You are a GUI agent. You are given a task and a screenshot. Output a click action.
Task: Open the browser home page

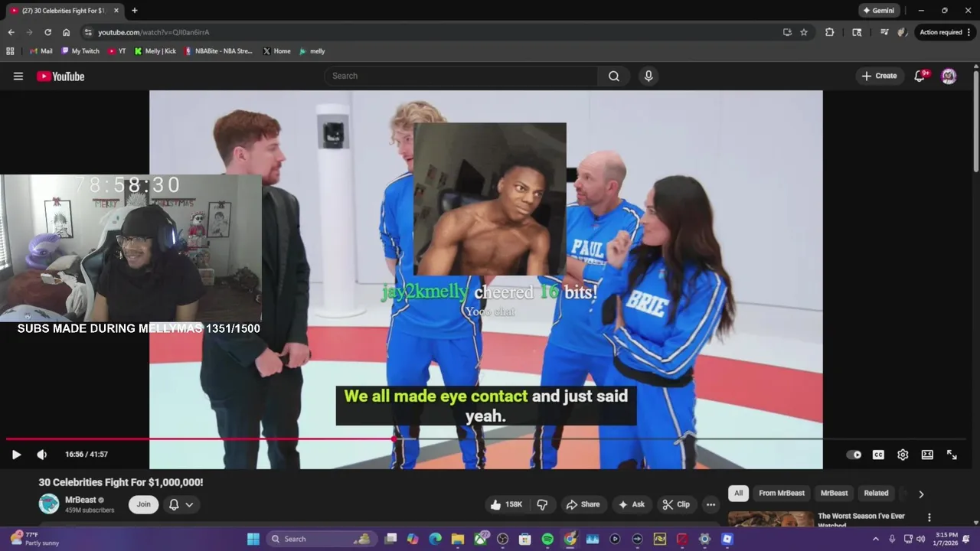pos(67,32)
